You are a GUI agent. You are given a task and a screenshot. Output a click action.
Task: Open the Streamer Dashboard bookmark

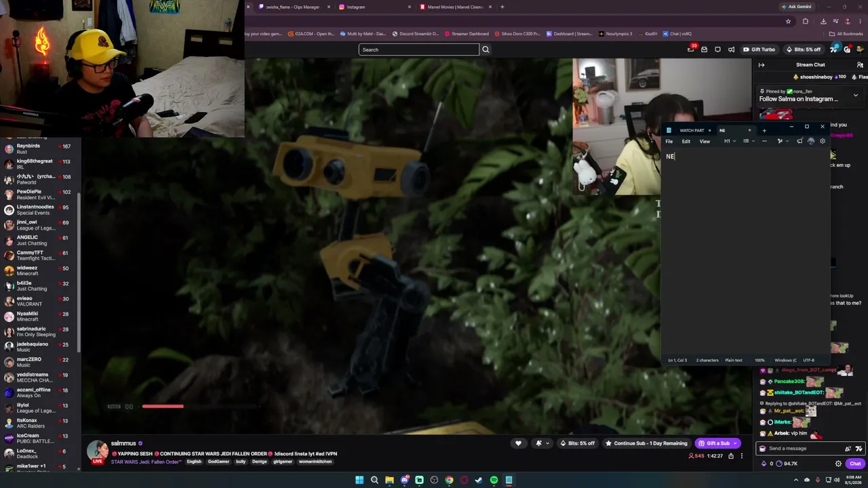click(x=467, y=34)
